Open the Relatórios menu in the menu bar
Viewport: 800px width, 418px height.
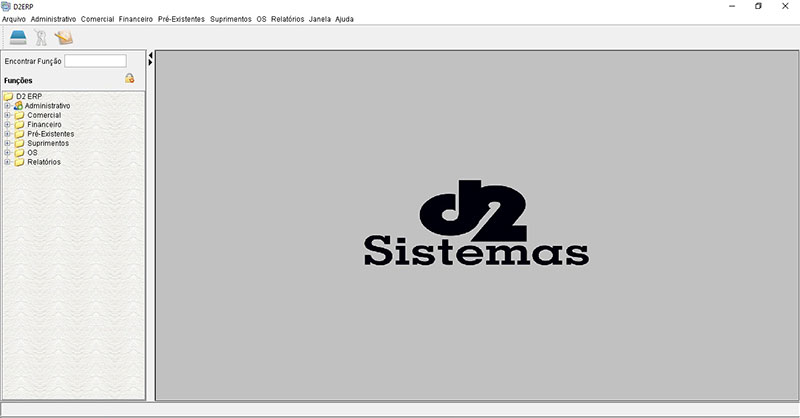[287, 19]
